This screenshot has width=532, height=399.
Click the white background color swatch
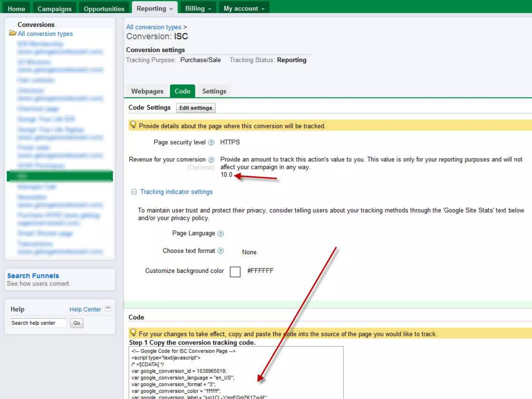[235, 272]
